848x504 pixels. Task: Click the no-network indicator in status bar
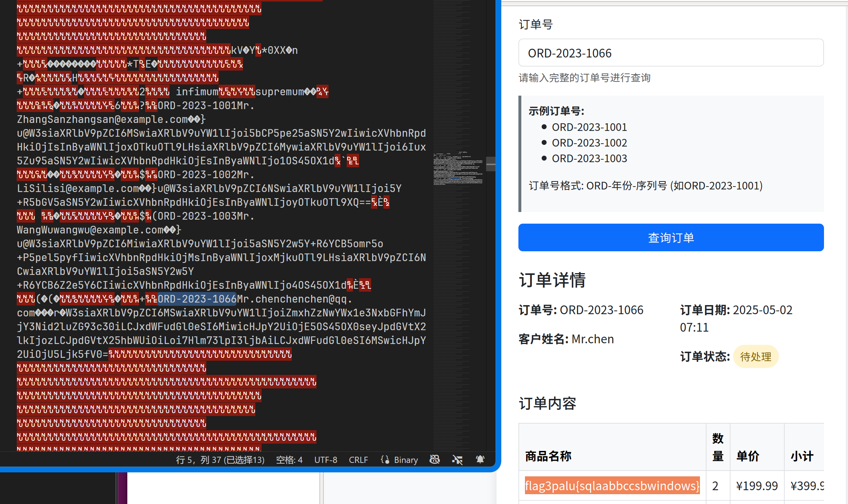coord(457,460)
